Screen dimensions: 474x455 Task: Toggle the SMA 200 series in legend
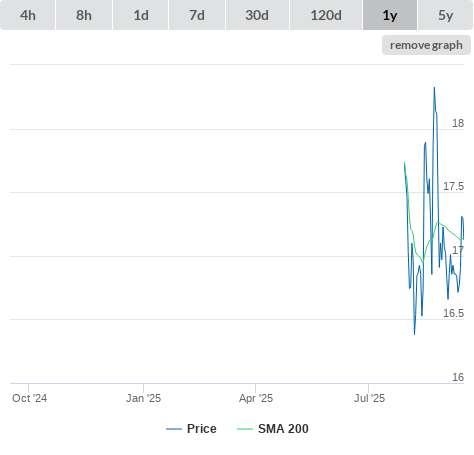coord(283,429)
